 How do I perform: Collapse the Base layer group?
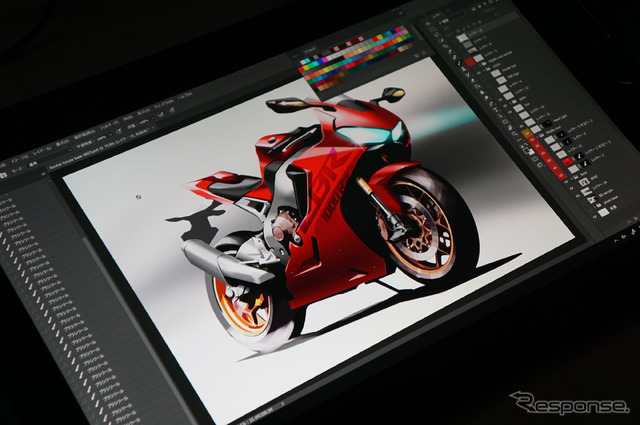click(572, 178)
